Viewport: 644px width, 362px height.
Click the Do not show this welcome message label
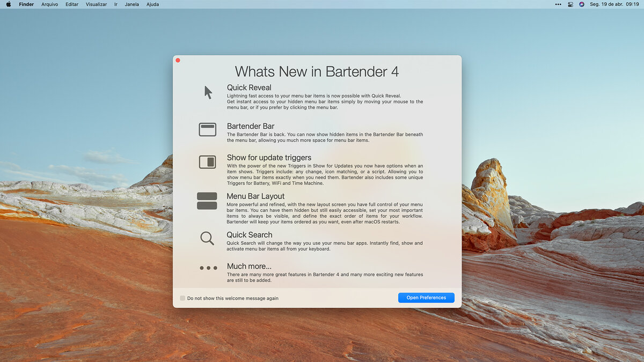point(233,298)
